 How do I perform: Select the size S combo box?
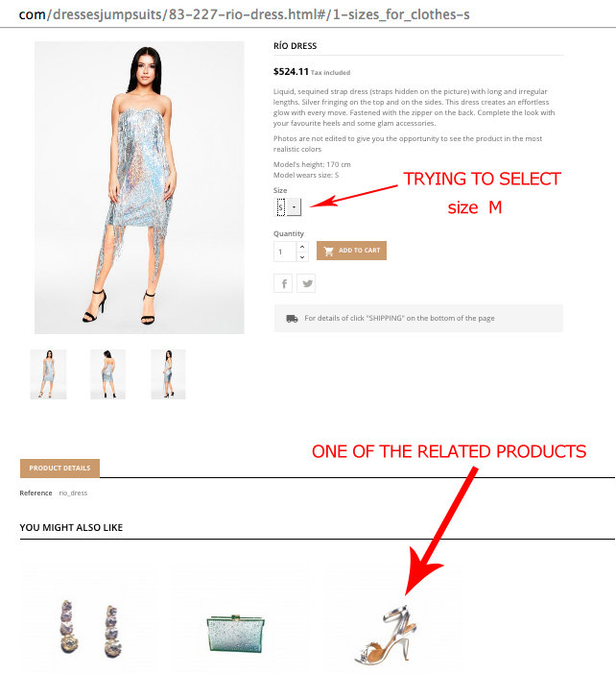point(288,207)
